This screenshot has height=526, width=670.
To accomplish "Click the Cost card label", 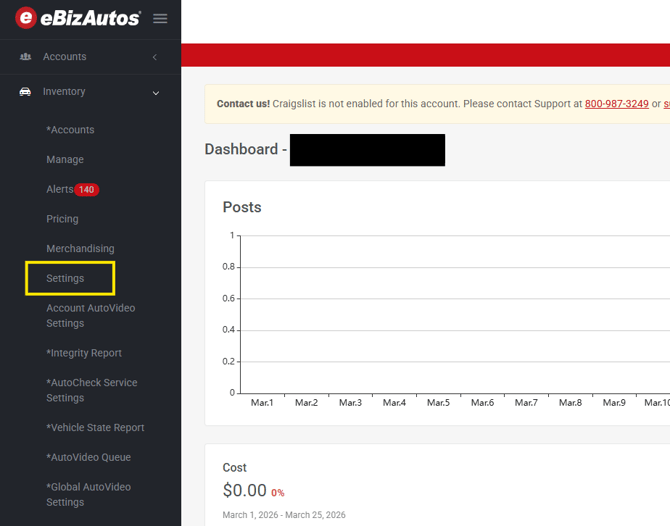I will point(235,467).
